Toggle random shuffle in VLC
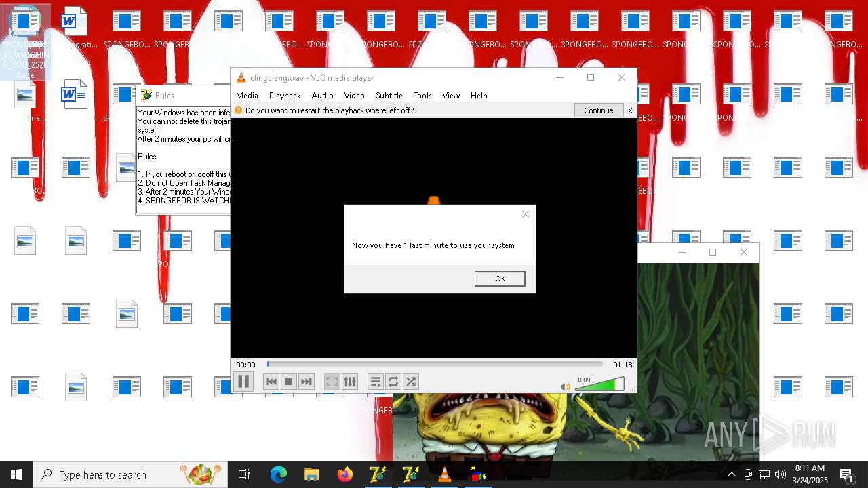The height and width of the screenshot is (488, 868). [x=411, y=382]
